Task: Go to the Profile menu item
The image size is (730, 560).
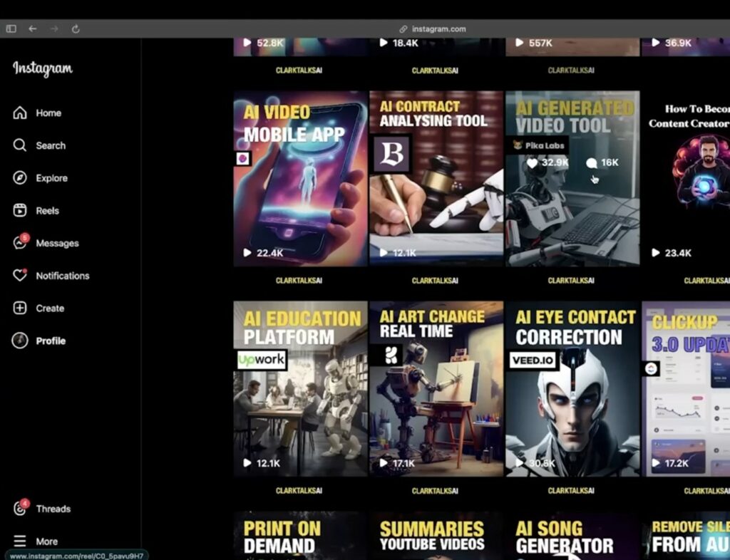Action: pos(50,341)
